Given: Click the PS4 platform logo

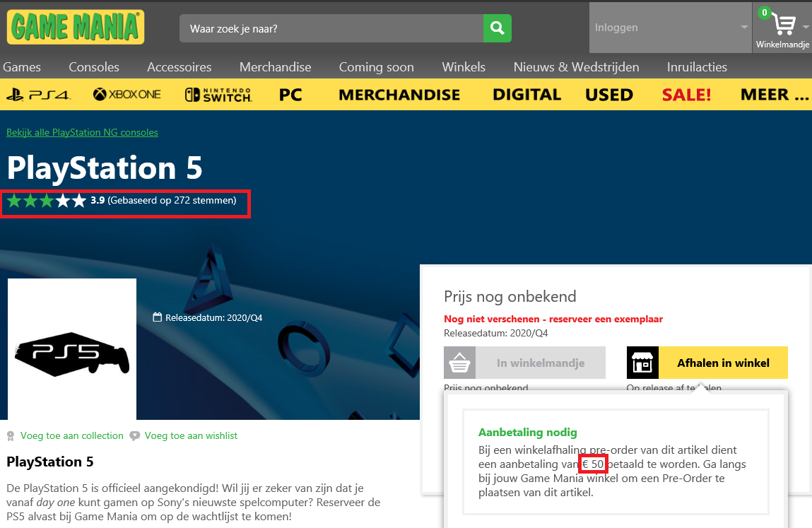Looking at the screenshot, I should [37, 95].
